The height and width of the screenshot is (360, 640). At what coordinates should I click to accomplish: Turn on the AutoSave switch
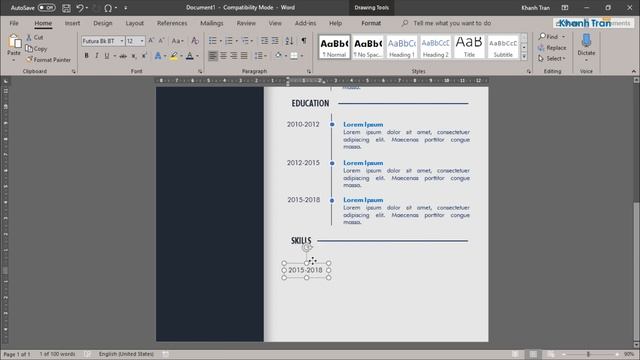tap(47, 8)
